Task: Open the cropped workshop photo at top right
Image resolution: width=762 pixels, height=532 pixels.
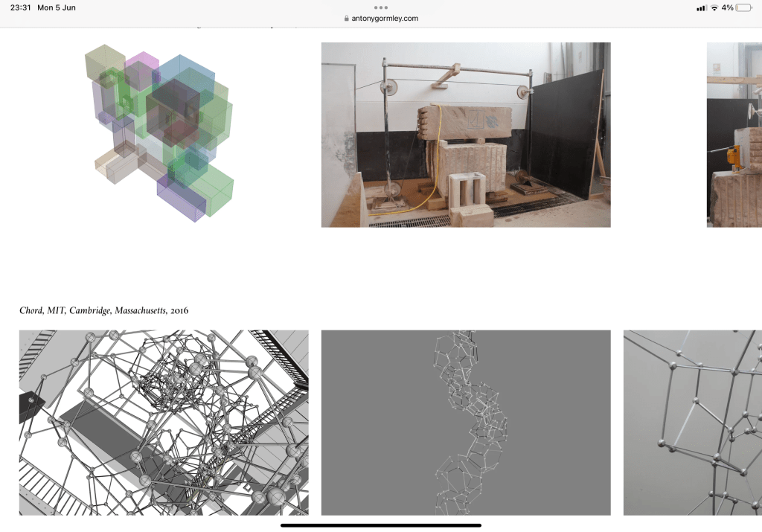Action: 734,135
